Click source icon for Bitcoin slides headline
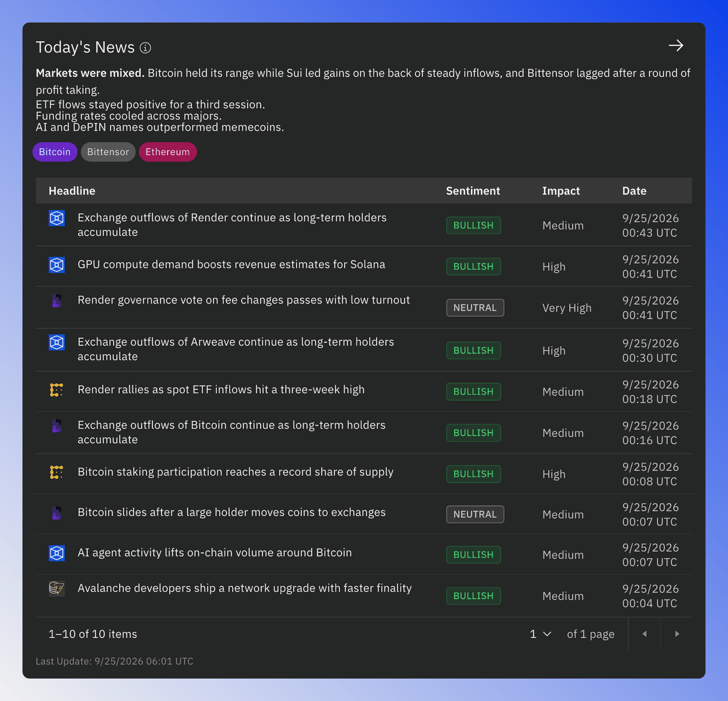Image resolution: width=728 pixels, height=701 pixels. (57, 512)
